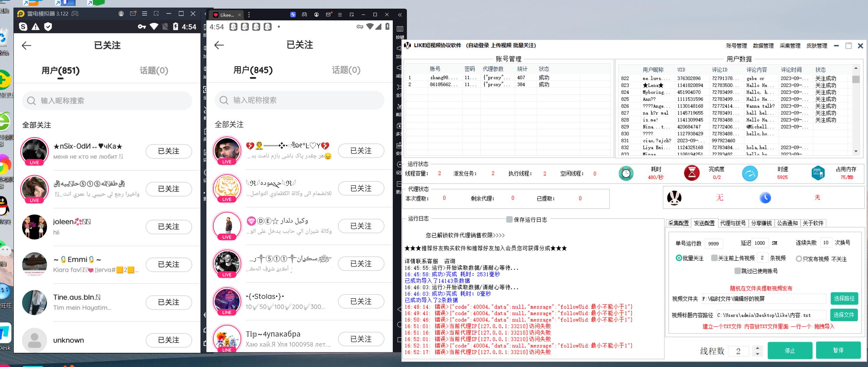Screen dimensions: 868x367
Task: Click the blue lightning icon in Likee emulator
Action: [x=293, y=15]
